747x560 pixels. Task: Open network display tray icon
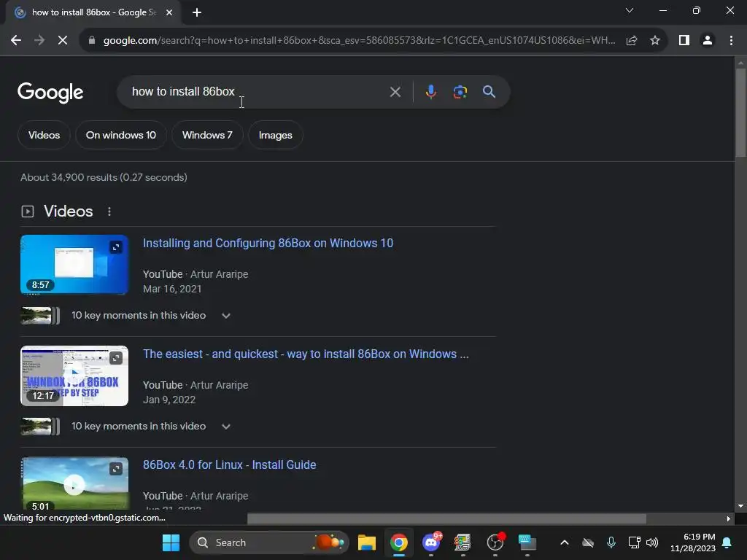click(634, 542)
